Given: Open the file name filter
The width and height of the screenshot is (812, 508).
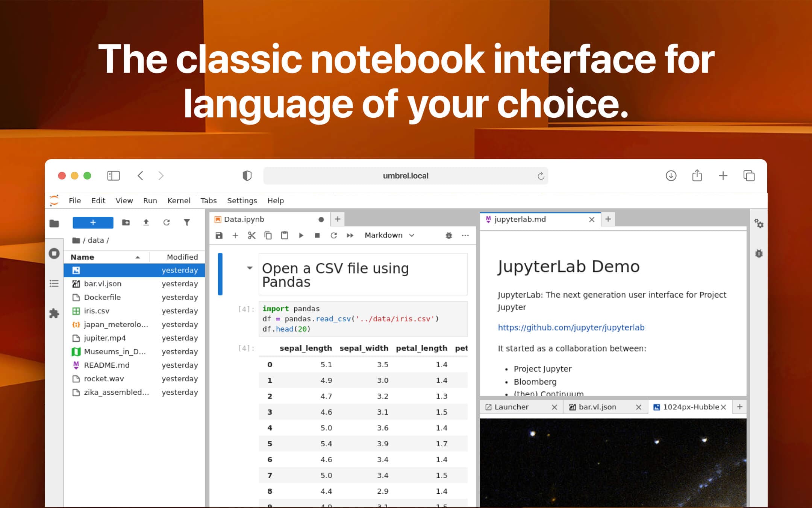Looking at the screenshot, I should tap(187, 222).
